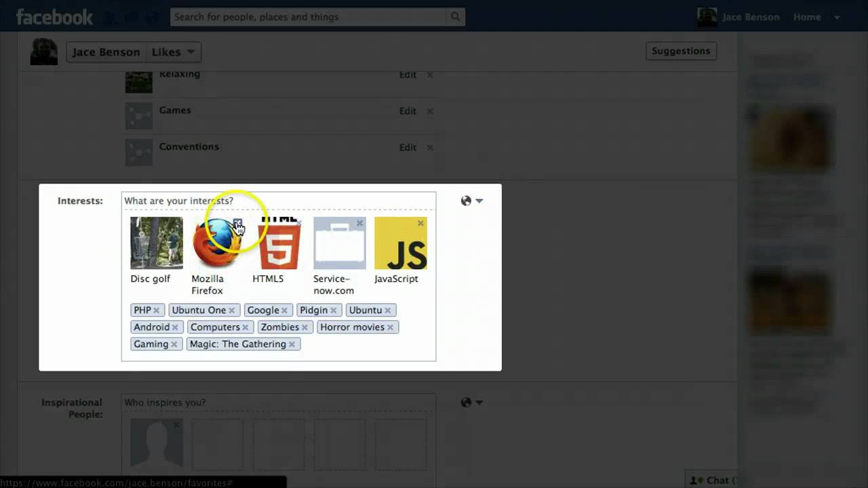Remove JavaScript interest tile
Viewport: 868px width, 488px height.
pos(420,223)
